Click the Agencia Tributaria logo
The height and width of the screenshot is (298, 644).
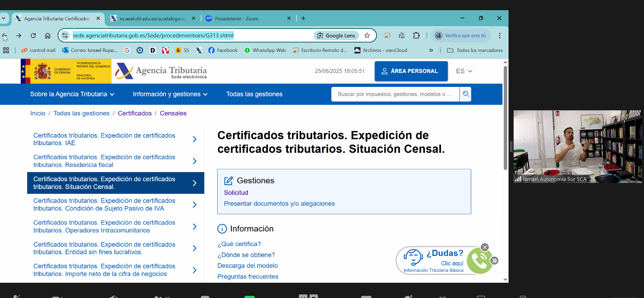tap(161, 71)
